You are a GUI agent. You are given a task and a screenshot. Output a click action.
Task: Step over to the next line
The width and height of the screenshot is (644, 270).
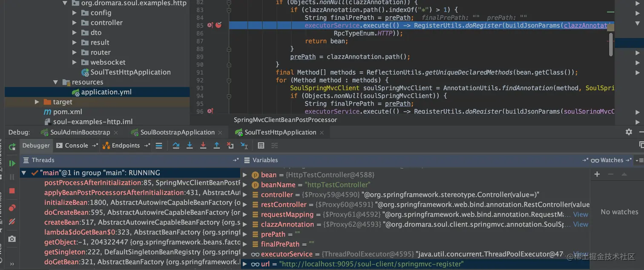click(x=176, y=146)
